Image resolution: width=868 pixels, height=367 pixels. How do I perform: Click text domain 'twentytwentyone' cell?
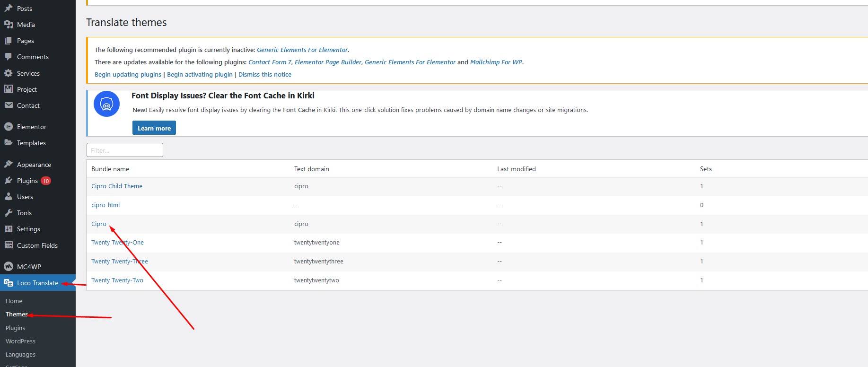(x=317, y=242)
